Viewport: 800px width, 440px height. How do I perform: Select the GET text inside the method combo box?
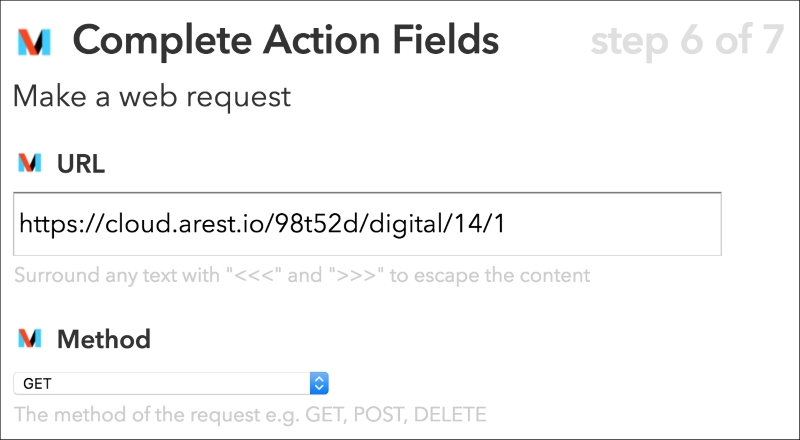(x=37, y=384)
